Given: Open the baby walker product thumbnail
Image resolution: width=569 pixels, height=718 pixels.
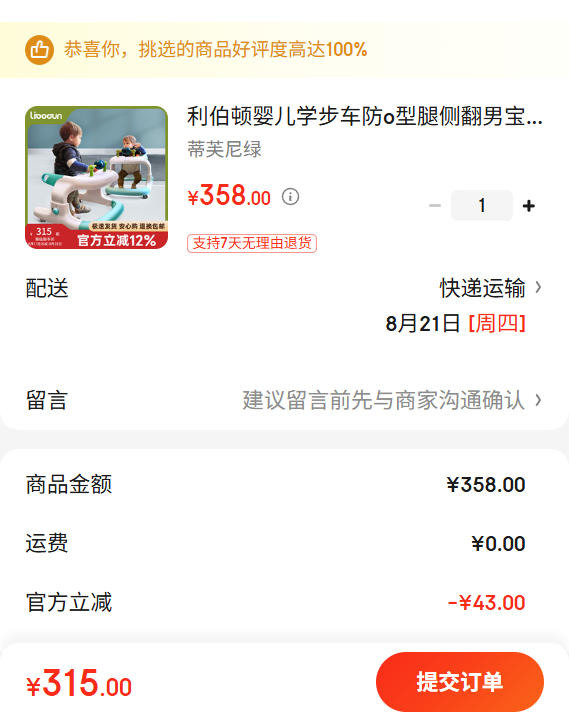Looking at the screenshot, I should (97, 178).
